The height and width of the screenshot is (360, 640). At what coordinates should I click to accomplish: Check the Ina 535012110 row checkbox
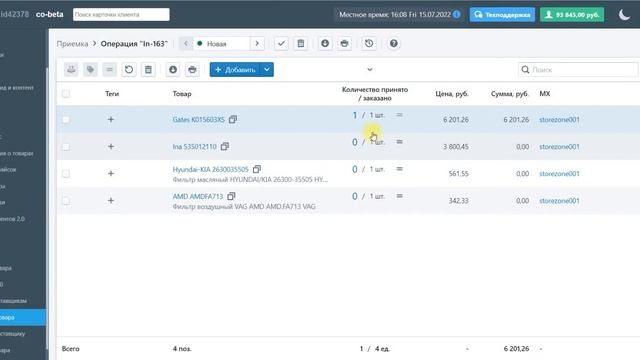(x=66, y=147)
